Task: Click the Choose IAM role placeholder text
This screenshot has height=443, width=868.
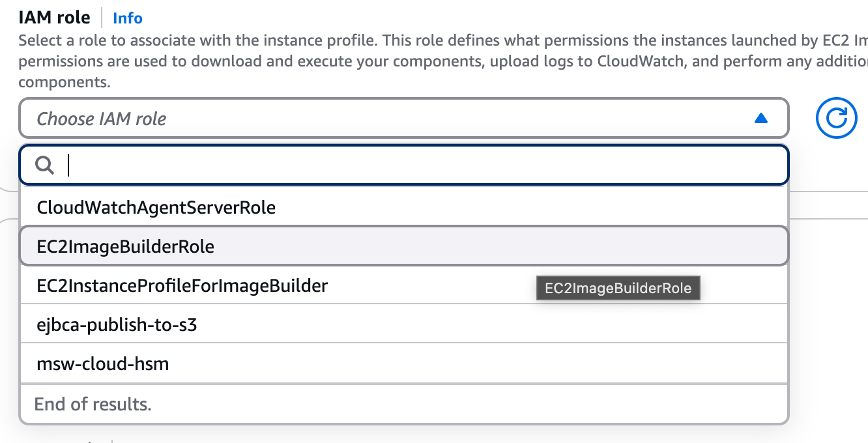Action: [x=101, y=119]
